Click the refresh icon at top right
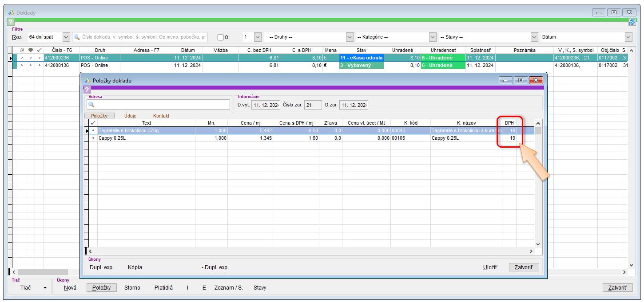The height and width of the screenshot is (302, 644). tap(632, 22)
